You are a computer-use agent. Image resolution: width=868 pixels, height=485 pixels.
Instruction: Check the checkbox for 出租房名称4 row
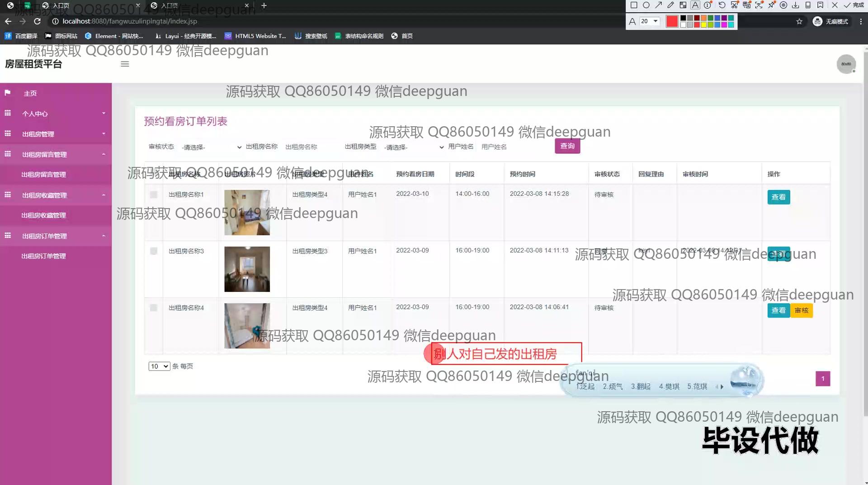click(154, 308)
